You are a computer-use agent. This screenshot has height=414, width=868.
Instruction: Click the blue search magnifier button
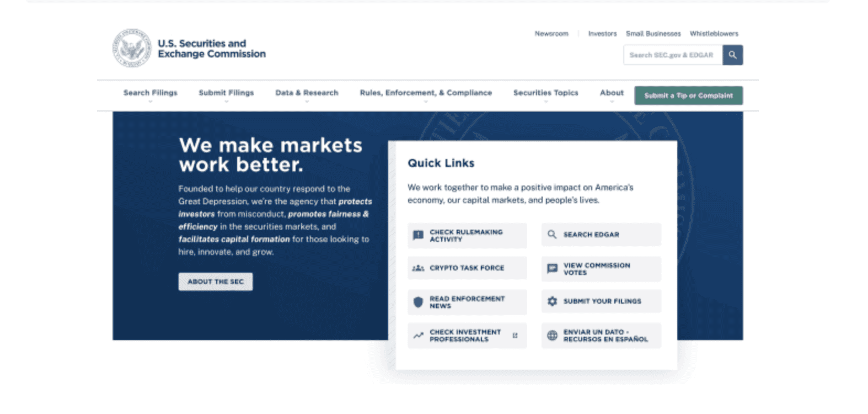(732, 55)
